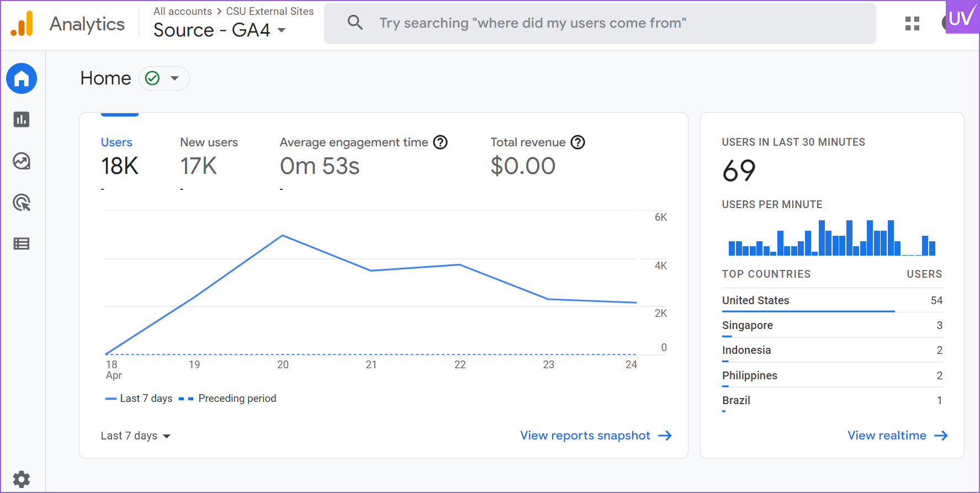The image size is (980, 493).
Task: Open Admin settings gear icon
Action: [x=22, y=479]
